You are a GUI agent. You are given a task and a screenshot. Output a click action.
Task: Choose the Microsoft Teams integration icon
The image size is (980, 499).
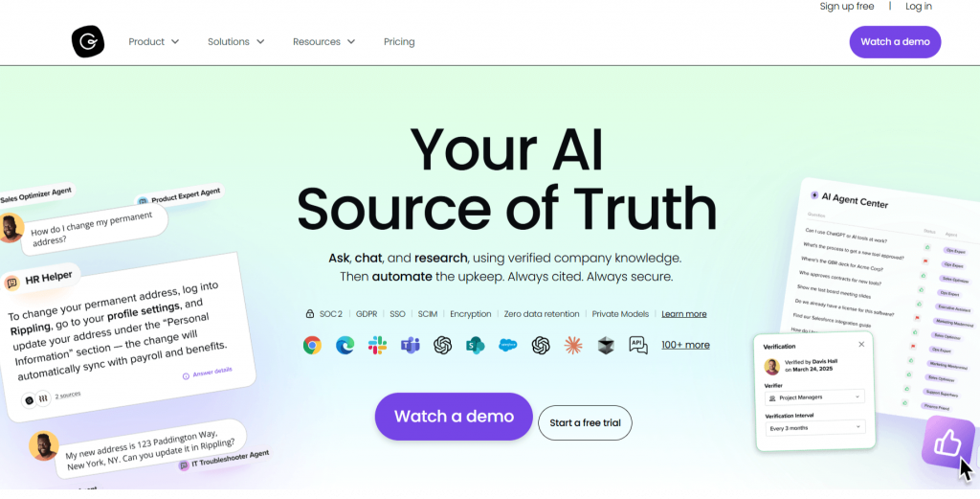click(410, 345)
